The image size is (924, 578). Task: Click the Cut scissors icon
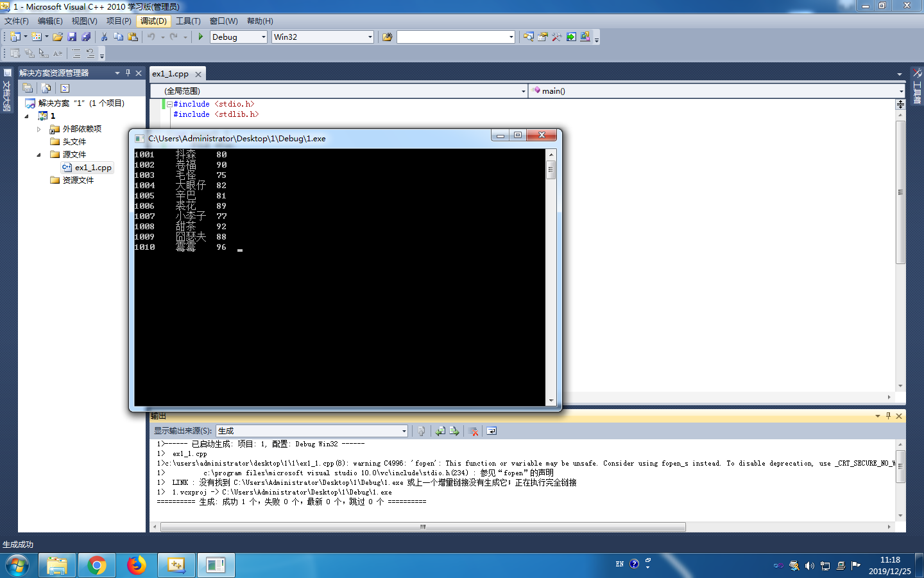click(104, 37)
